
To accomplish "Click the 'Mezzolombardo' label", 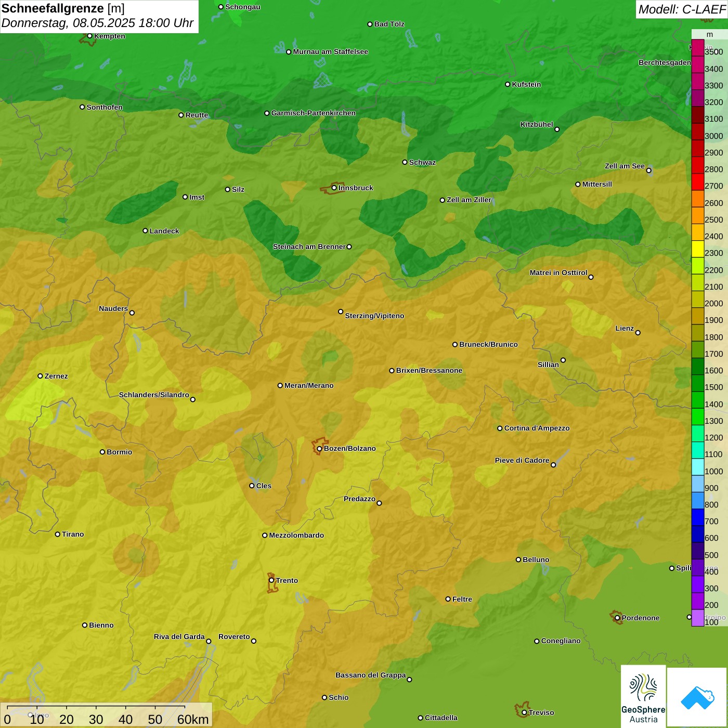I will (x=296, y=535).
